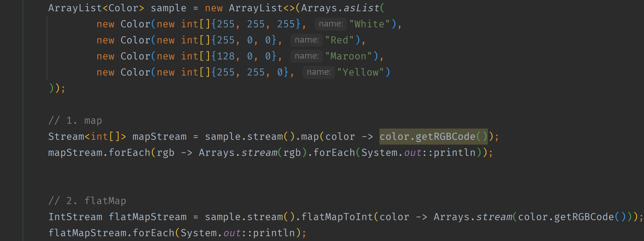Click the "name:" hint before "Red"
Screen dimensions: 644x241
(x=307, y=40)
